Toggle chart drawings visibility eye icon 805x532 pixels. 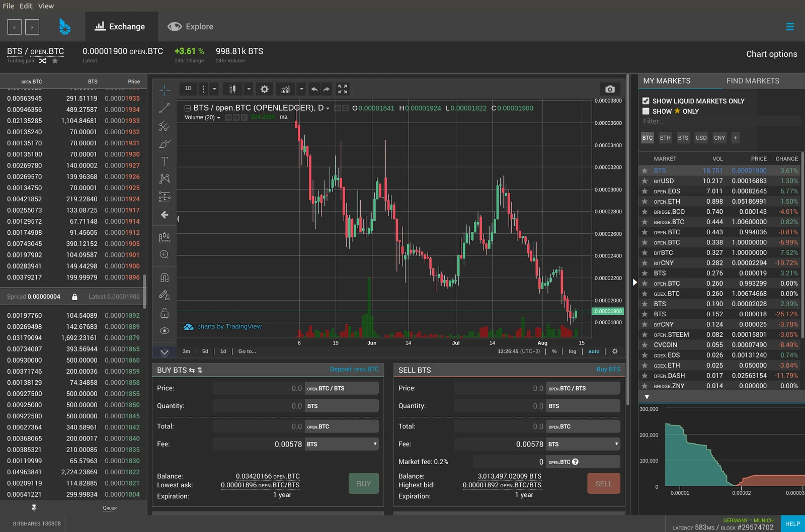(165, 331)
